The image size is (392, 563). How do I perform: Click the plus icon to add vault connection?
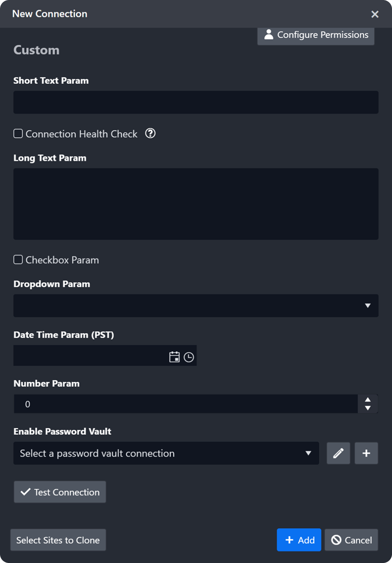point(366,453)
